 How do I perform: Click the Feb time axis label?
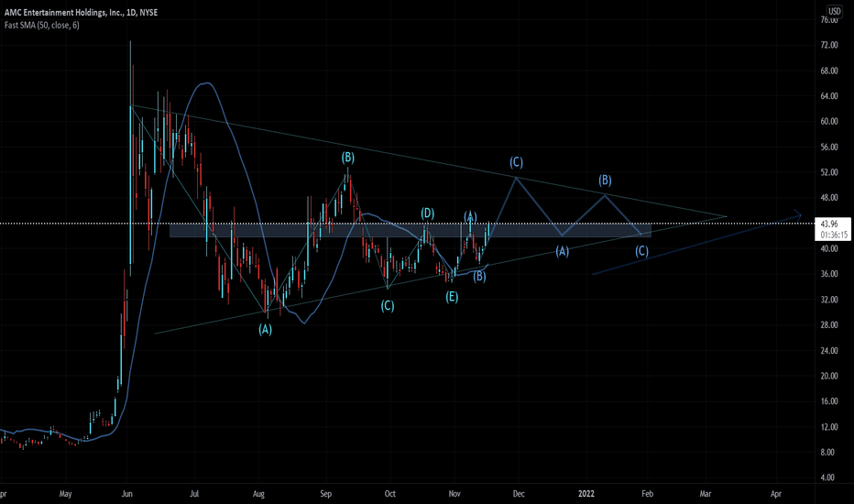(647, 494)
